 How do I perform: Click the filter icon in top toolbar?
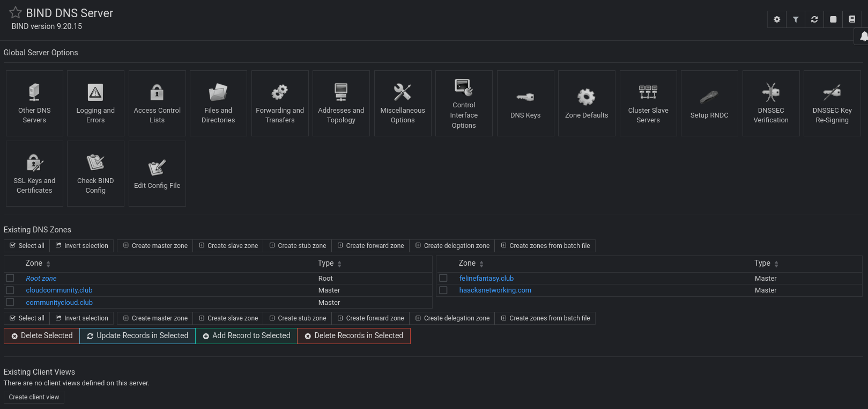[796, 19]
